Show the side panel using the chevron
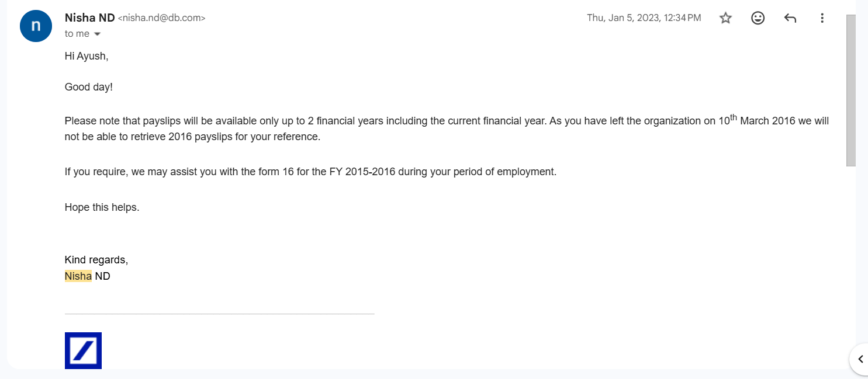Screen dimensions: 868x379 coord(860,359)
